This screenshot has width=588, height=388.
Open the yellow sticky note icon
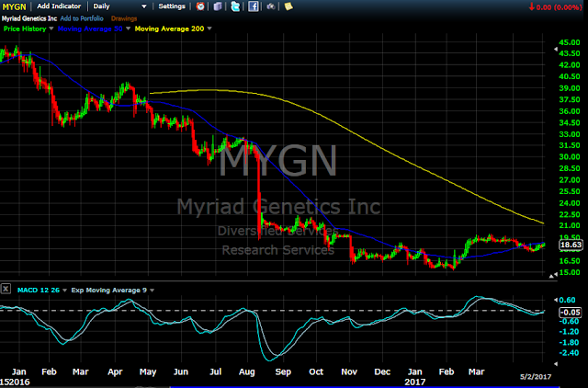288,6
